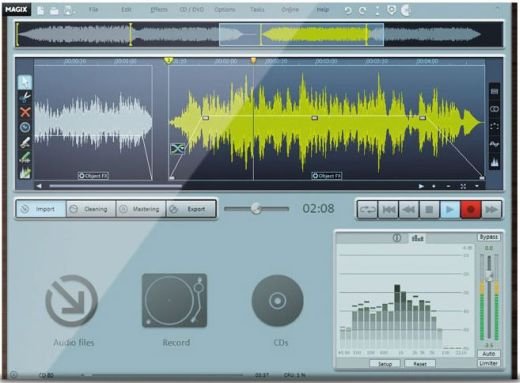Click the undo arrow in top toolbar
520x383 pixels.
348,11
